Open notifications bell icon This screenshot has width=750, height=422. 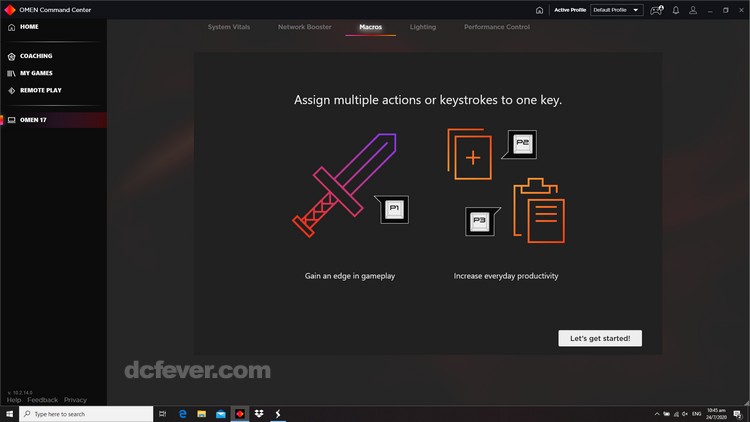[x=676, y=10]
